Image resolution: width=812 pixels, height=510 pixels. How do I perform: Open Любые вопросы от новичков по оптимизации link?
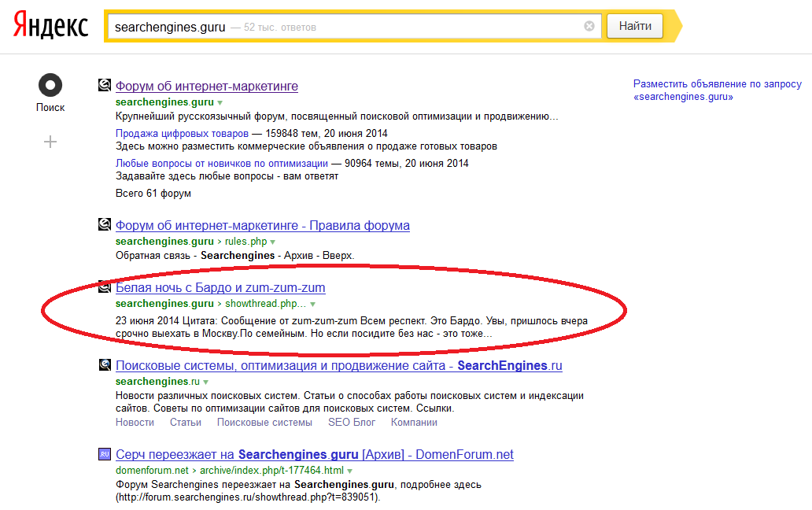222,164
